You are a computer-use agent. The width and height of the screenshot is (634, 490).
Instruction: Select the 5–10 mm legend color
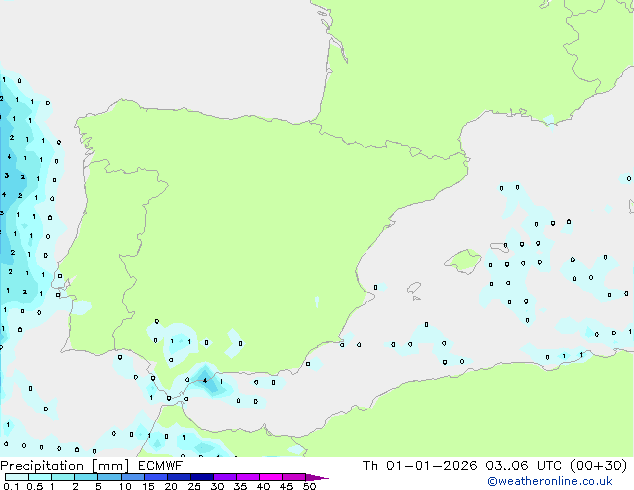point(109,477)
